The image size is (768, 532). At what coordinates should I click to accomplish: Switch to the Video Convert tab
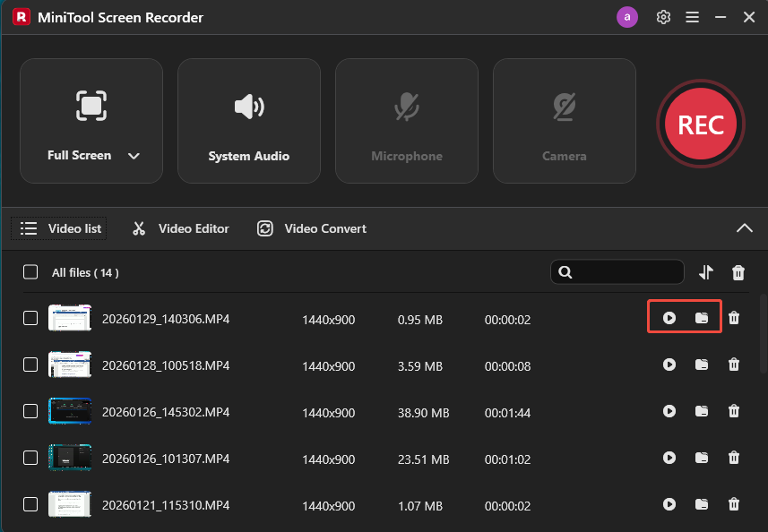[311, 228]
